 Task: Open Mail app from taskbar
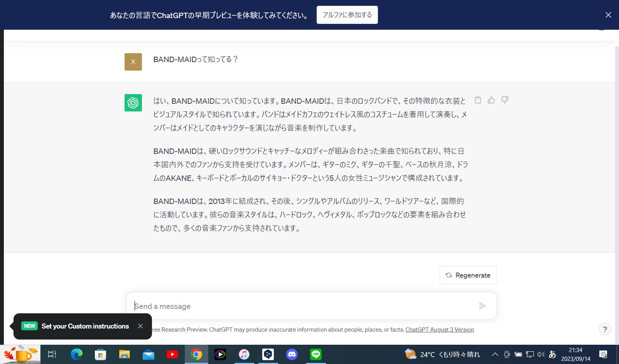click(x=148, y=354)
